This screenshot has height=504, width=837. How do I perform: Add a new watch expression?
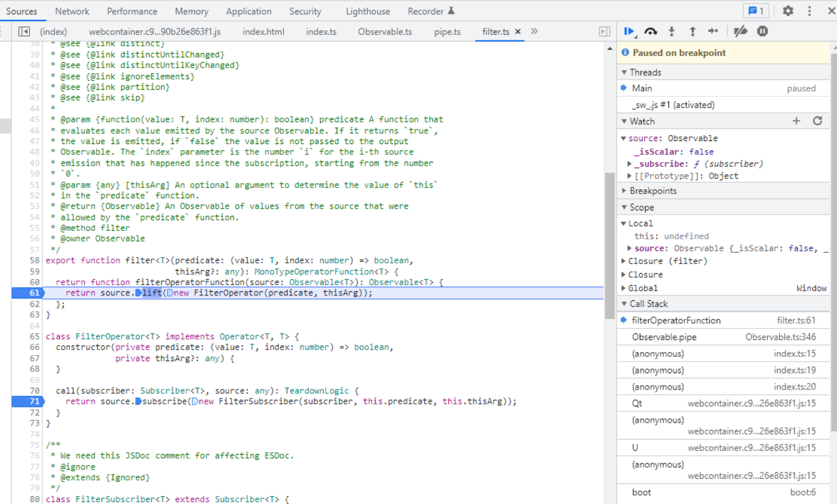(x=796, y=121)
